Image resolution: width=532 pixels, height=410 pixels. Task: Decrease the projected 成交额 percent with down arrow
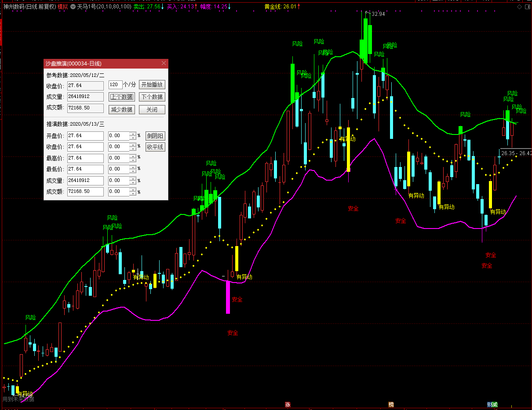point(132,194)
